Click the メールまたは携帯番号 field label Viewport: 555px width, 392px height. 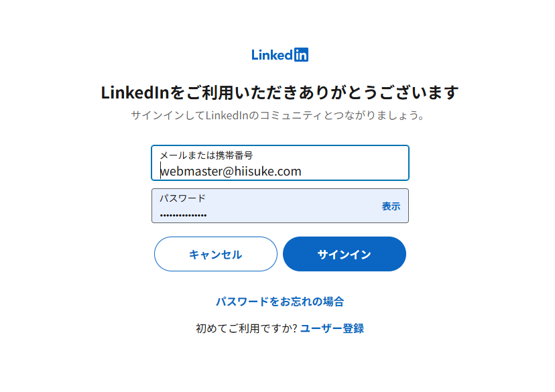click(206, 155)
